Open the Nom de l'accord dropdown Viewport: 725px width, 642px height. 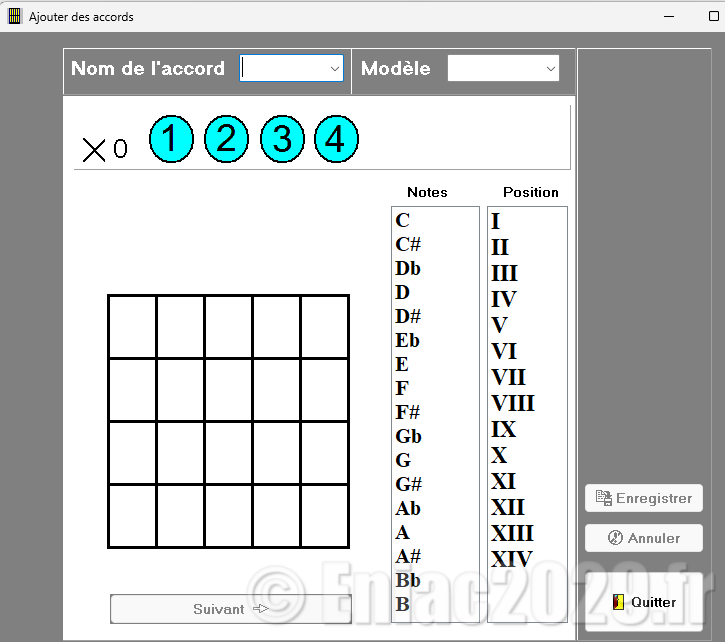point(334,69)
